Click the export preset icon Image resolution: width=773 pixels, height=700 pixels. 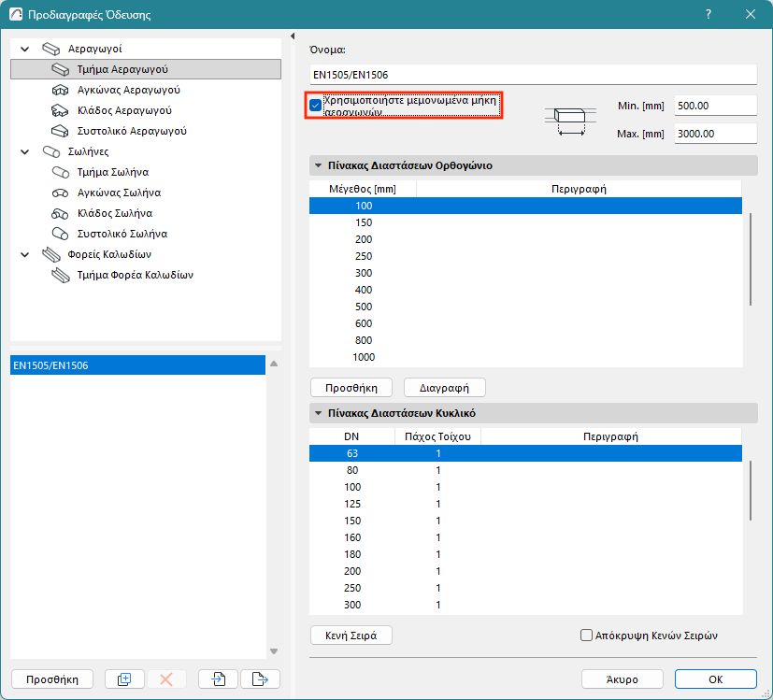point(260,679)
